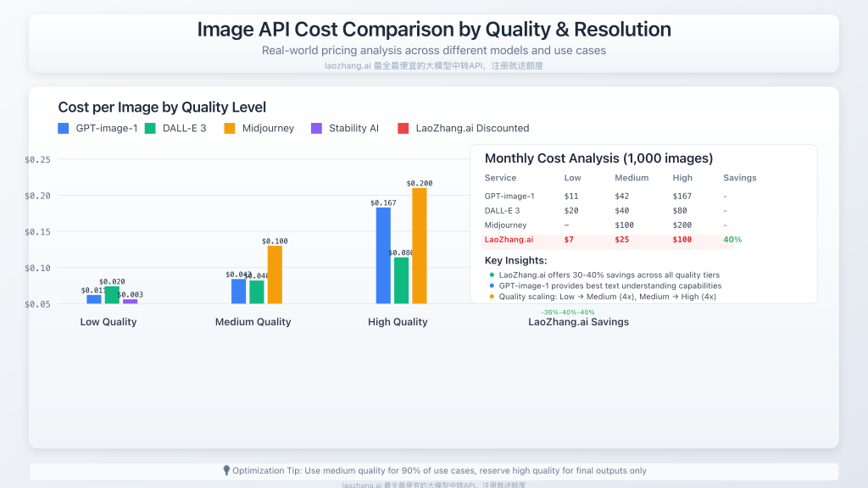
Task: Select the Stability AI legend label
Action: tap(353, 129)
